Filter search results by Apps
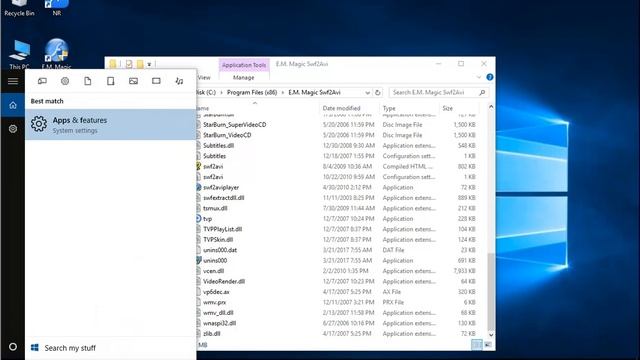The image size is (640, 360). 42,81
